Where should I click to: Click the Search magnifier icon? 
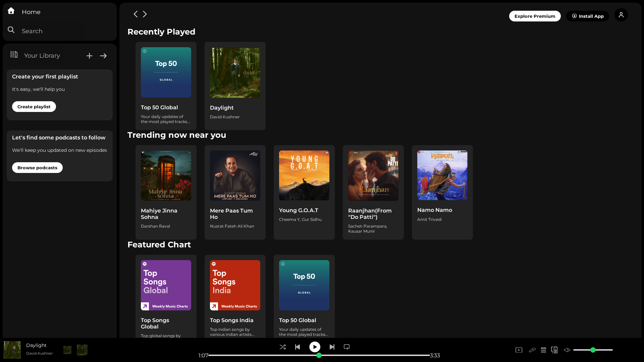pyautogui.click(x=11, y=30)
